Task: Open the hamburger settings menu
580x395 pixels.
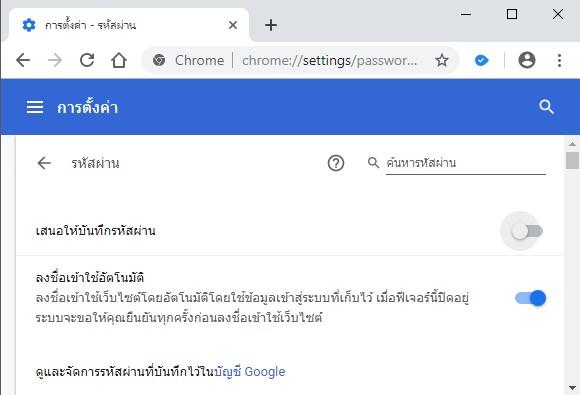Action: pos(35,107)
